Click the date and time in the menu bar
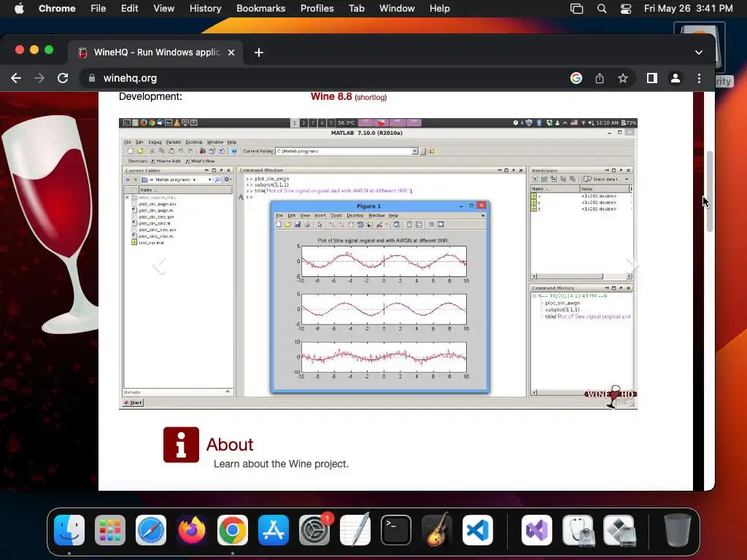This screenshot has height=560, width=747. [x=688, y=9]
